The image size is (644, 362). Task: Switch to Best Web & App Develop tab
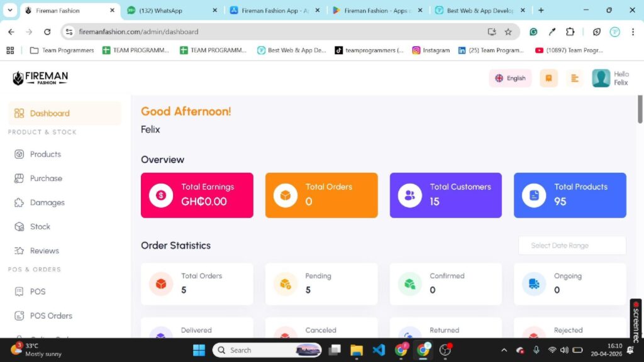point(480,10)
